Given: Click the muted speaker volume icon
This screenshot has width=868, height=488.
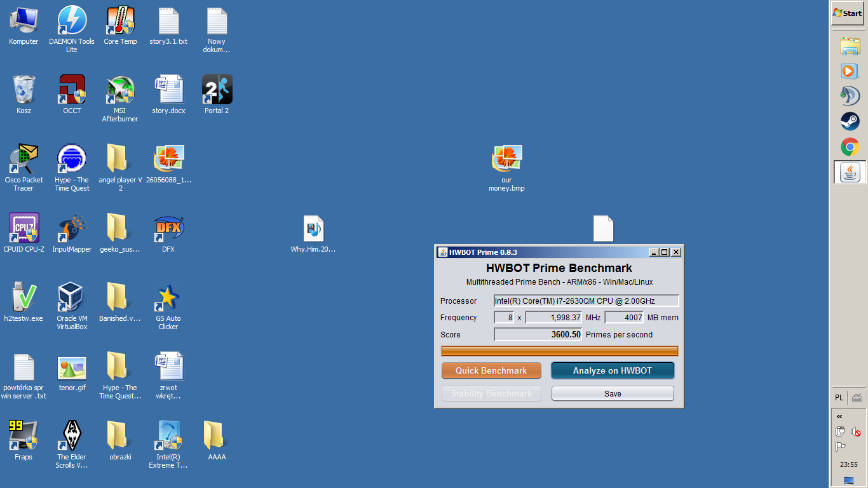Looking at the screenshot, I should click(856, 431).
